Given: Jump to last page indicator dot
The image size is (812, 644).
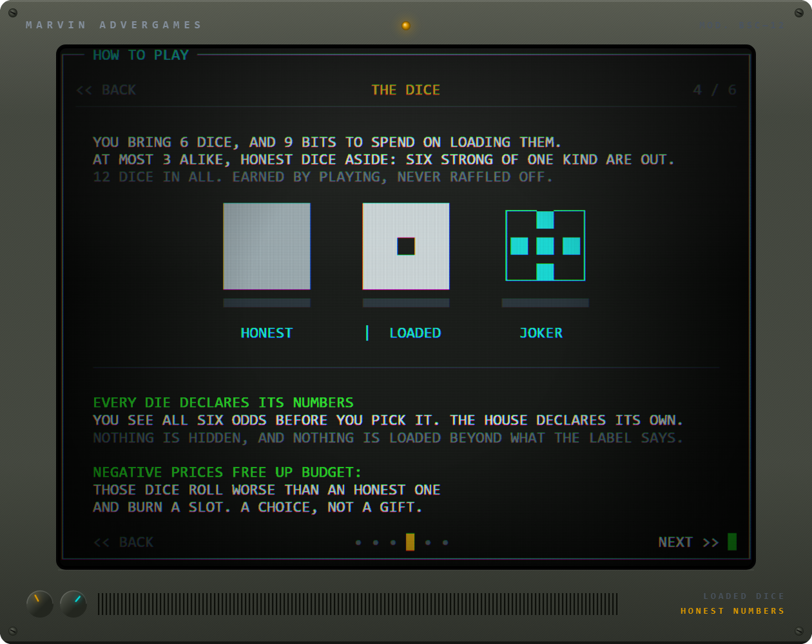Looking at the screenshot, I should 445,542.
